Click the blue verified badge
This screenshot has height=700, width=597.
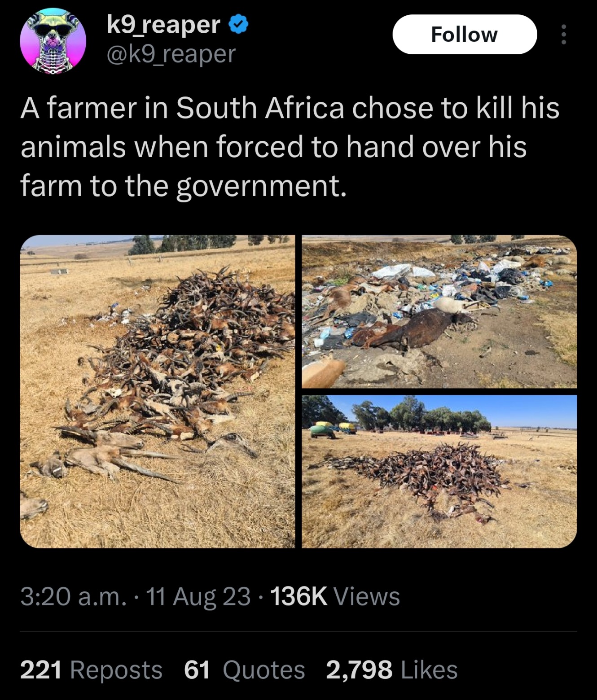tap(238, 25)
